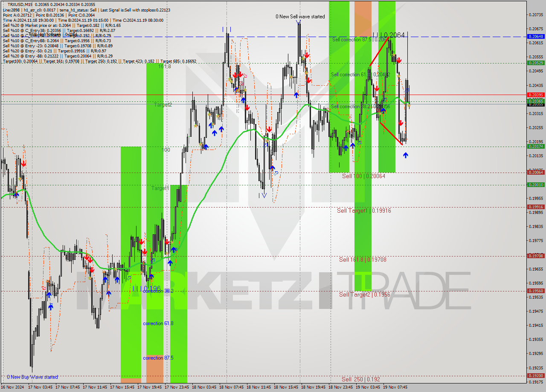
Task: Select the 'Sell 100 | 0.20064' label
Action: click(x=363, y=176)
